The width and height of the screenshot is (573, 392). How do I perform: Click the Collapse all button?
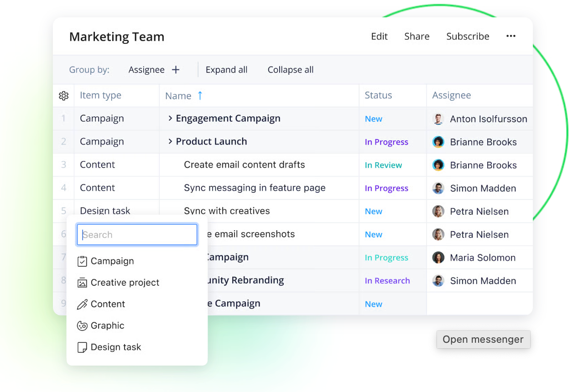(290, 70)
